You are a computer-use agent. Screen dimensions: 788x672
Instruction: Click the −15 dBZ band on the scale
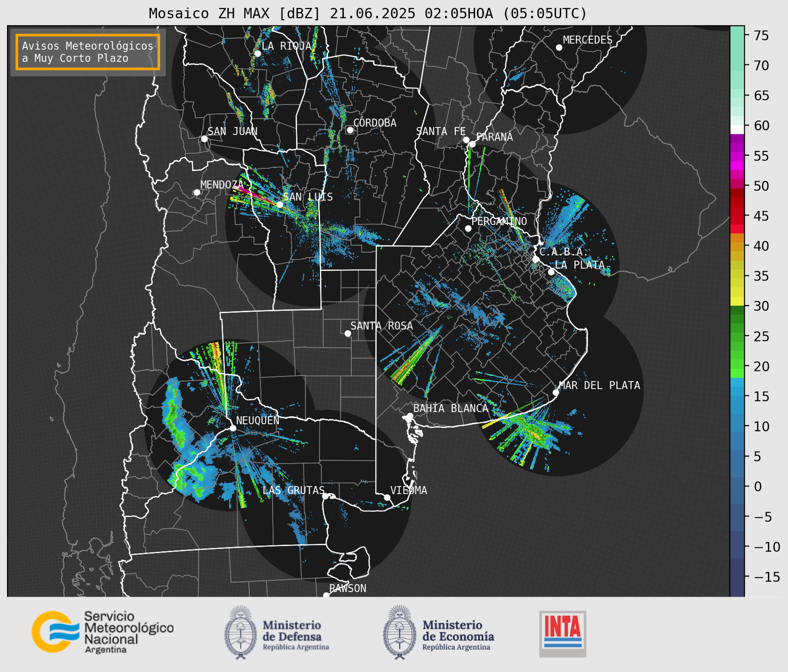tap(737, 577)
